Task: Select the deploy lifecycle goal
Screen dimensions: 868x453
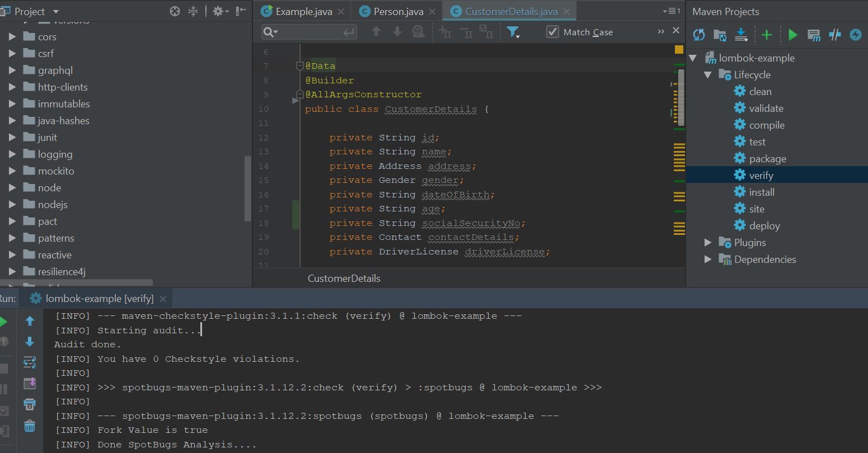Action: click(x=764, y=225)
